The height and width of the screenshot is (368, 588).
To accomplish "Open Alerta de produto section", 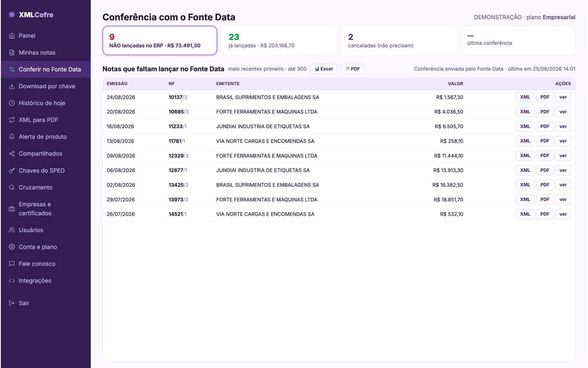I will pyautogui.click(x=46, y=137).
